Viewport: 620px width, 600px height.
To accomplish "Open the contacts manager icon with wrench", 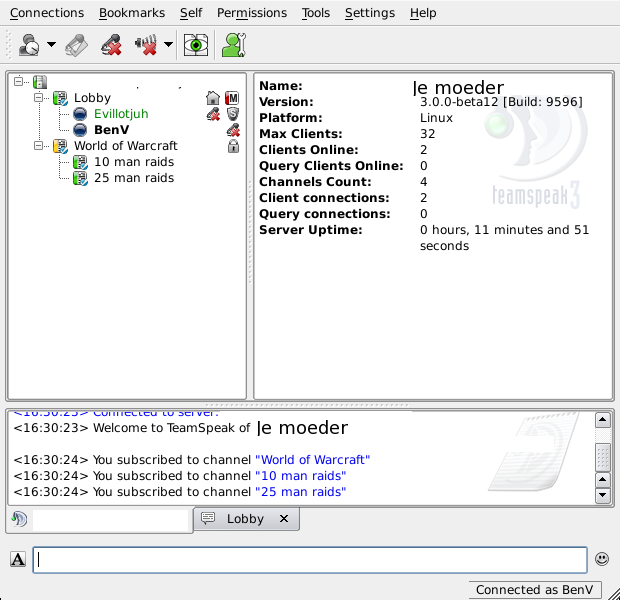I will tap(234, 45).
